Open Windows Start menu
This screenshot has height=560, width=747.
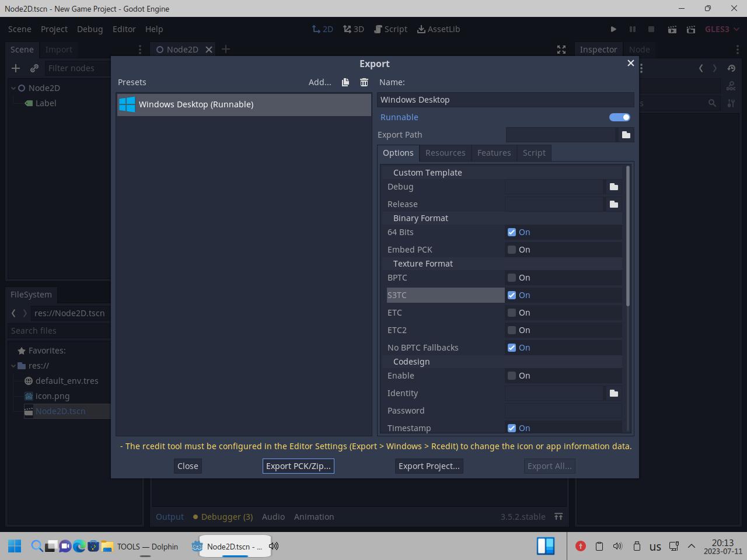[15, 546]
